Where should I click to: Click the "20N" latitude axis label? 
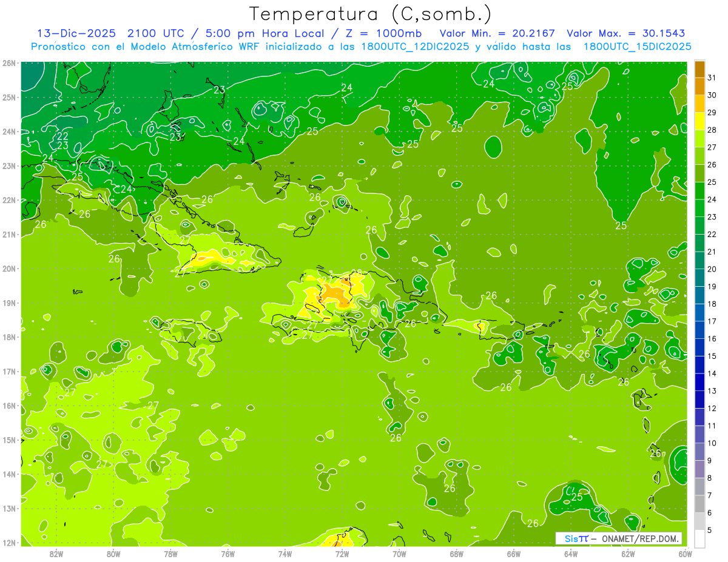click(8, 269)
